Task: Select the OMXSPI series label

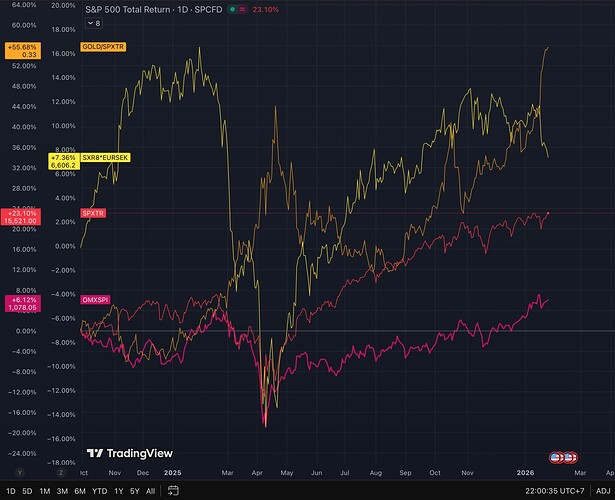Action: point(95,300)
